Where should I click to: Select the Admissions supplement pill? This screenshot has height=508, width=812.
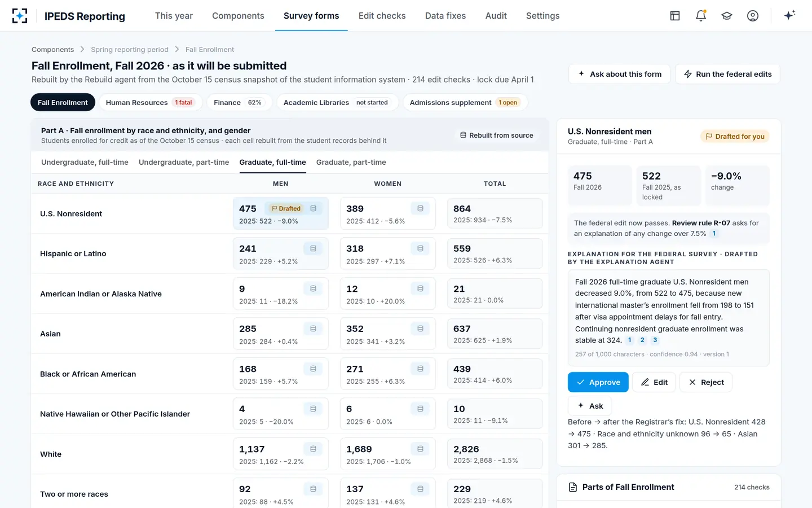(x=465, y=102)
